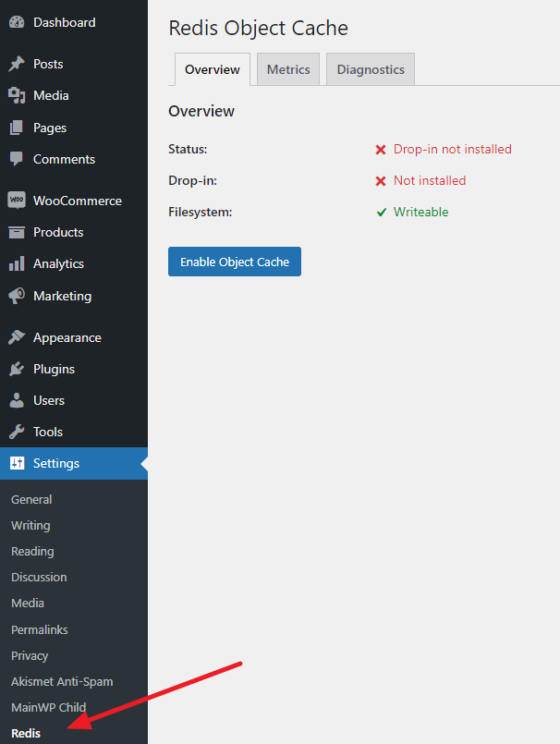
Task: Expand the Appearance menu
Action: point(67,337)
